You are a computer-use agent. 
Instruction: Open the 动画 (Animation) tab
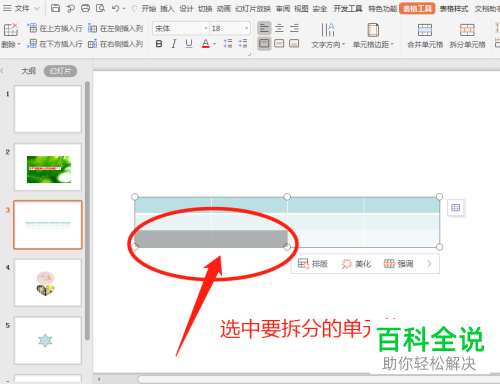point(224,9)
